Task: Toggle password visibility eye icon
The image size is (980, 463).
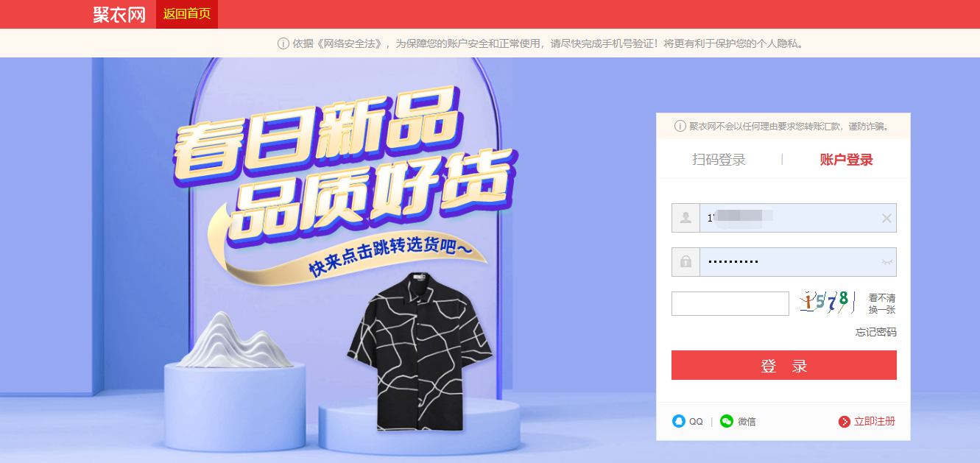Action: coord(886,262)
